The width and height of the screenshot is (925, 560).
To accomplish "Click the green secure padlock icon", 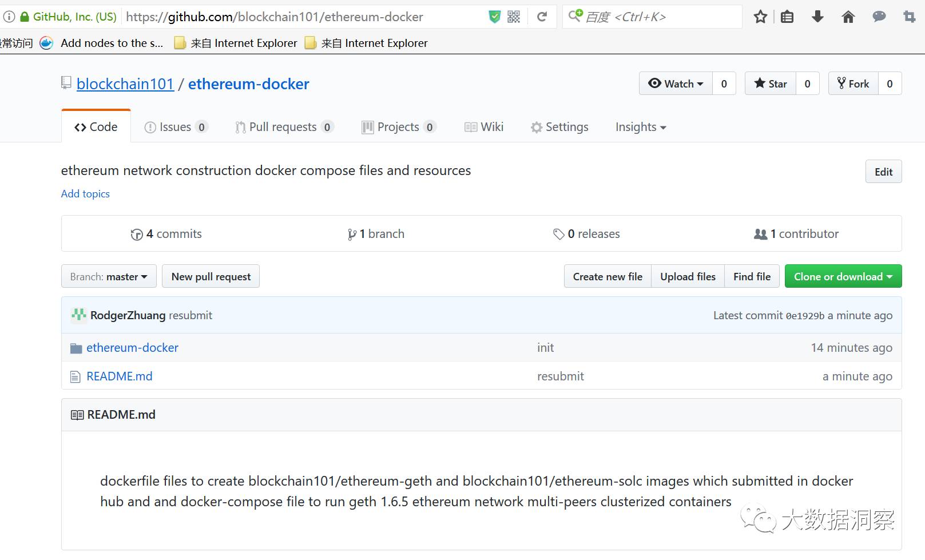I will point(24,17).
